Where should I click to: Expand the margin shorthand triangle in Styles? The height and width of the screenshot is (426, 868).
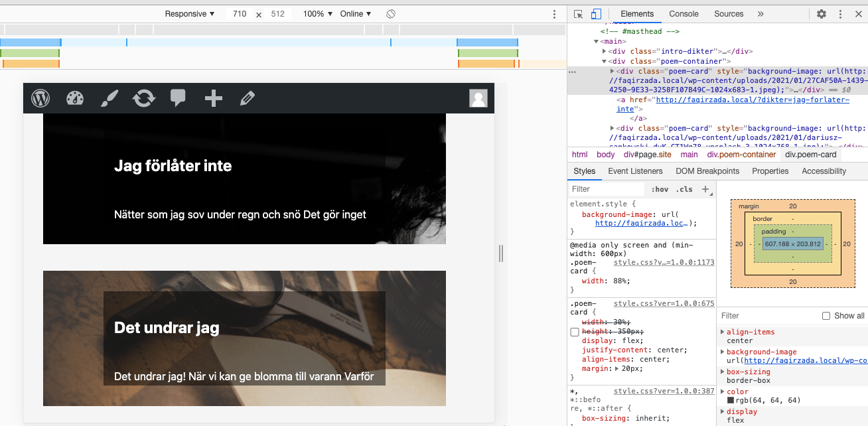tap(616, 368)
